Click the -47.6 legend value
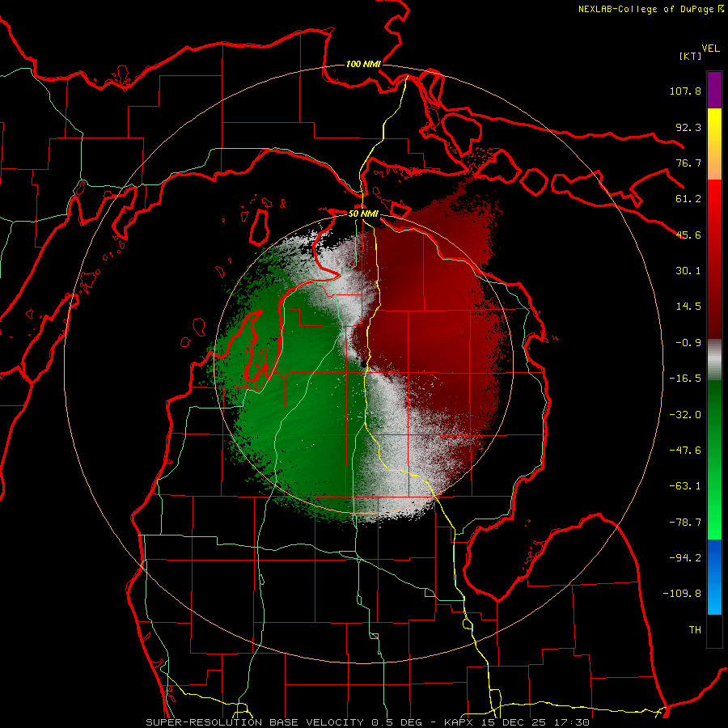Viewport: 728px width, 728px height. point(685,451)
